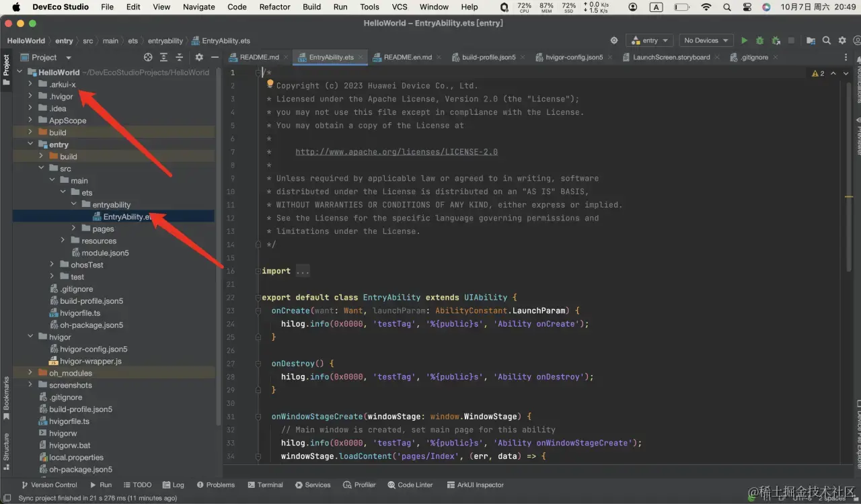Open macOS Control Center icon

click(x=746, y=7)
